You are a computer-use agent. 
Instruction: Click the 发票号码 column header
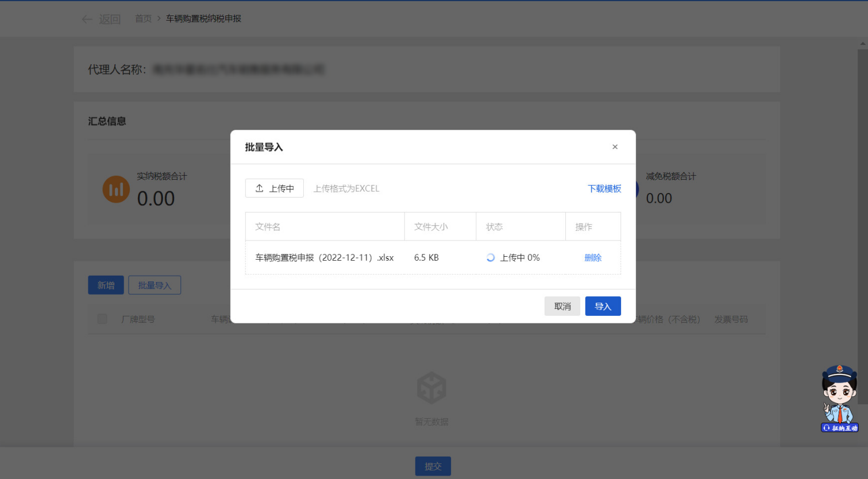click(x=731, y=319)
